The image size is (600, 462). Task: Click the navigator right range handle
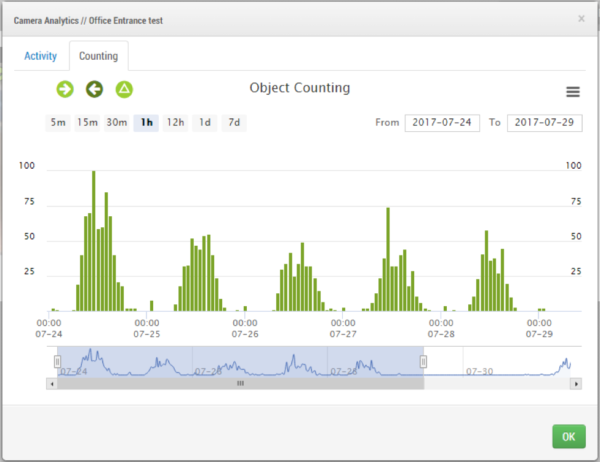click(x=423, y=361)
